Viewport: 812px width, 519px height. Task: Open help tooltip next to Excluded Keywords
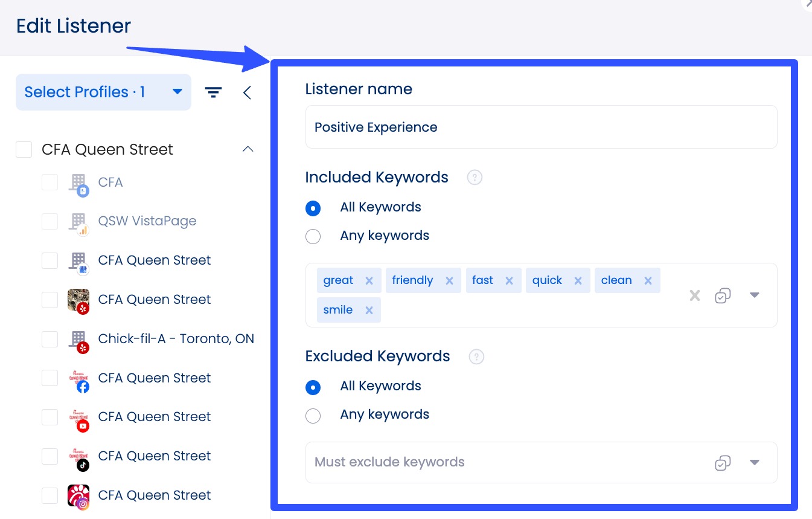point(476,356)
